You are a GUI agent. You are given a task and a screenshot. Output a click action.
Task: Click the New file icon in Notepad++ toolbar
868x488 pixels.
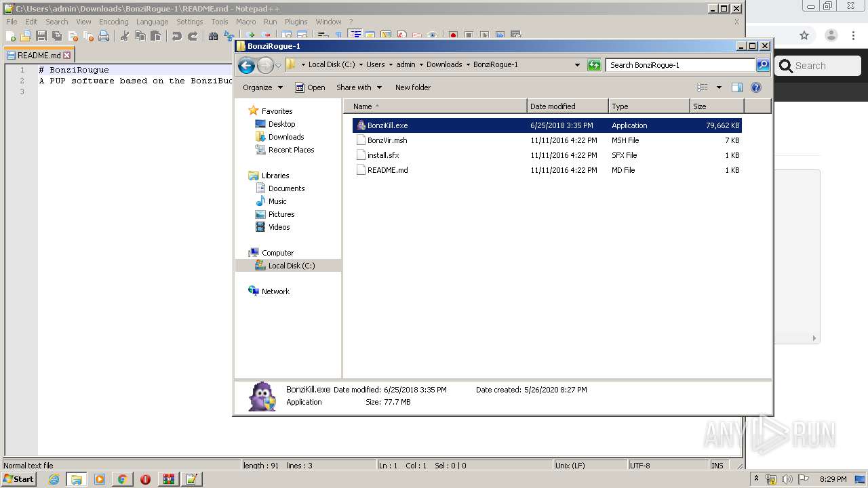point(11,36)
